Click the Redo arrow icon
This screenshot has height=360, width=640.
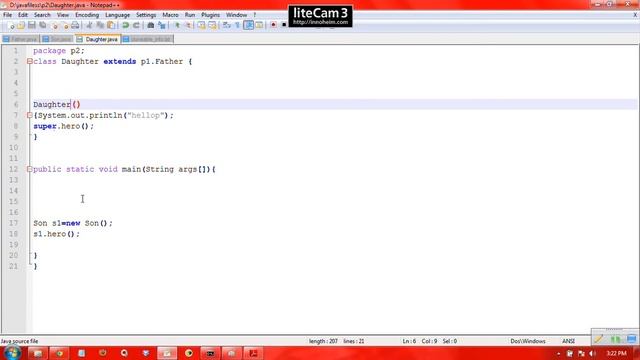136,25
